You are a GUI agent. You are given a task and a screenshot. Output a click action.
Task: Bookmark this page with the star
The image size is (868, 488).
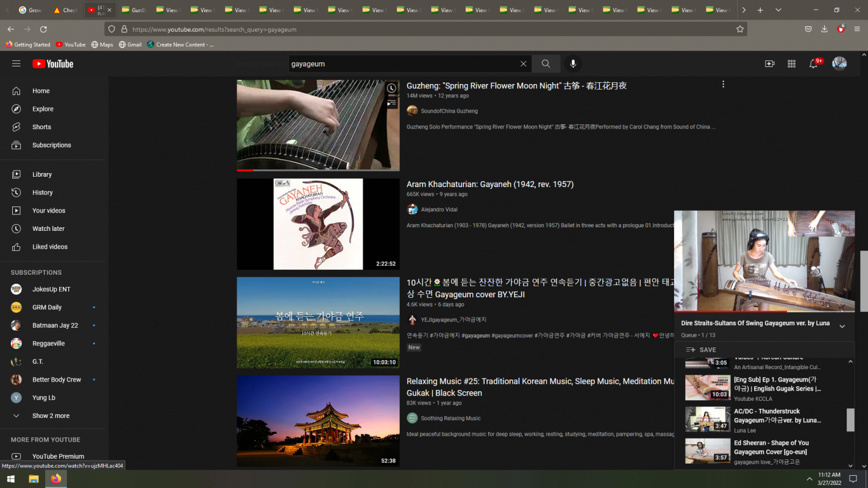click(740, 29)
